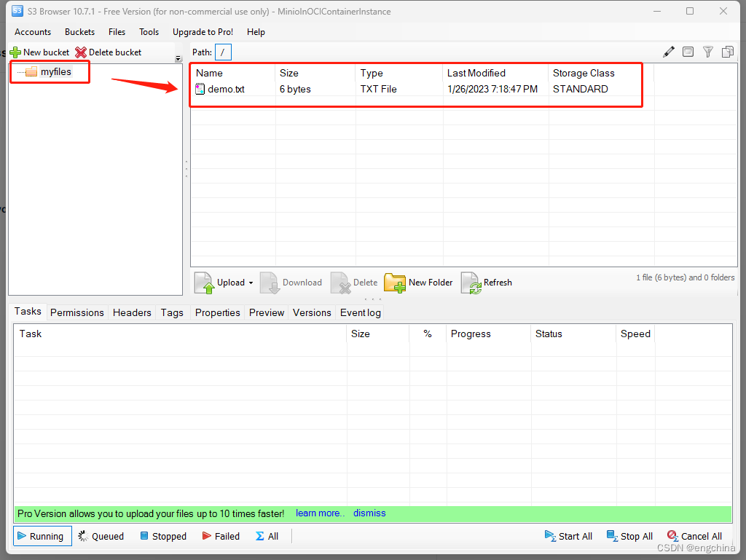The height and width of the screenshot is (560, 746).
Task: Click the Path input field
Action: (223, 52)
